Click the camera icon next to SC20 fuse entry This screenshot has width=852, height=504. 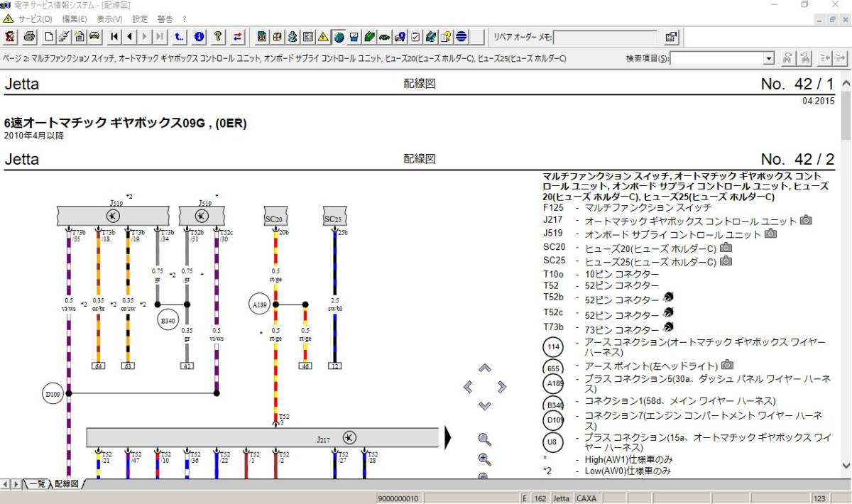(725, 248)
